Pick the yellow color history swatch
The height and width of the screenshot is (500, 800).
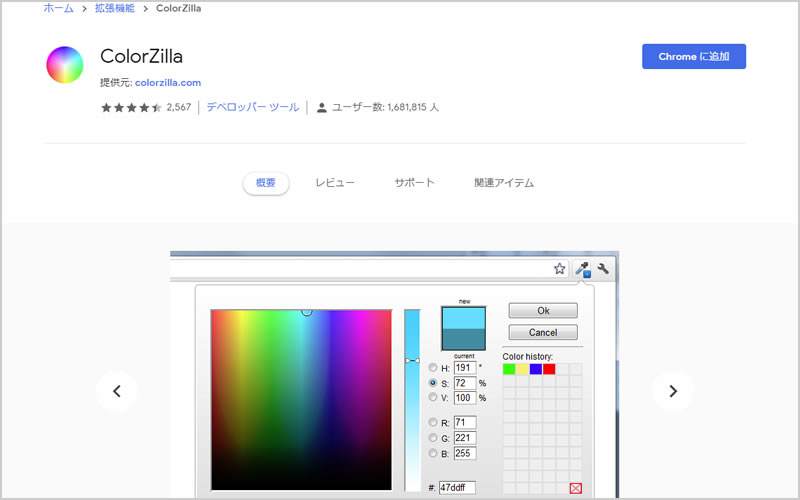[522, 369]
